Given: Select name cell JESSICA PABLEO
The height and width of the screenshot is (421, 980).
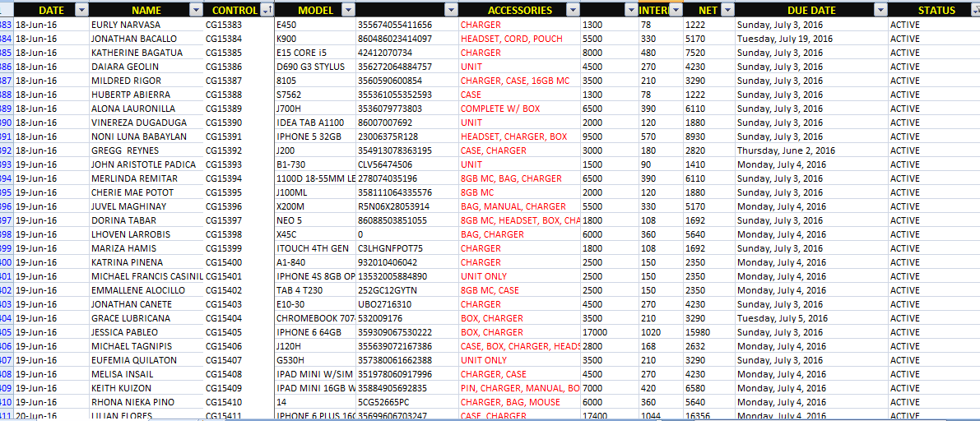Looking at the screenshot, I should tap(146, 332).
